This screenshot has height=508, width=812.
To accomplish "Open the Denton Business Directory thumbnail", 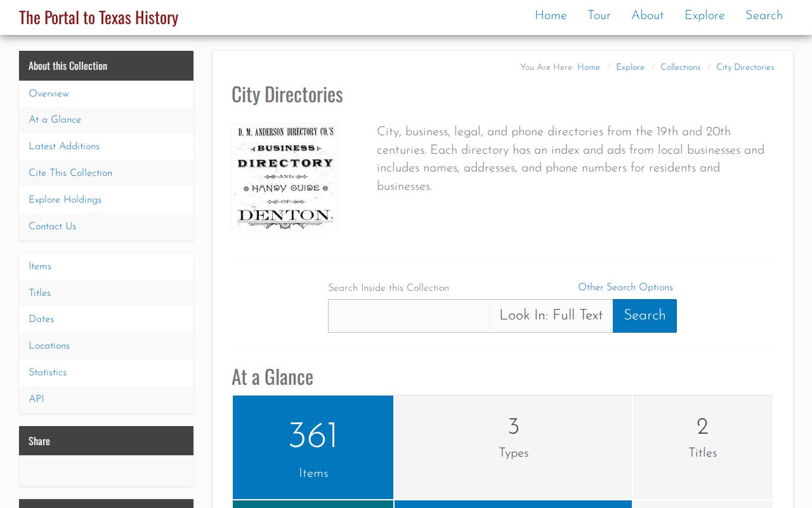I will click(285, 177).
